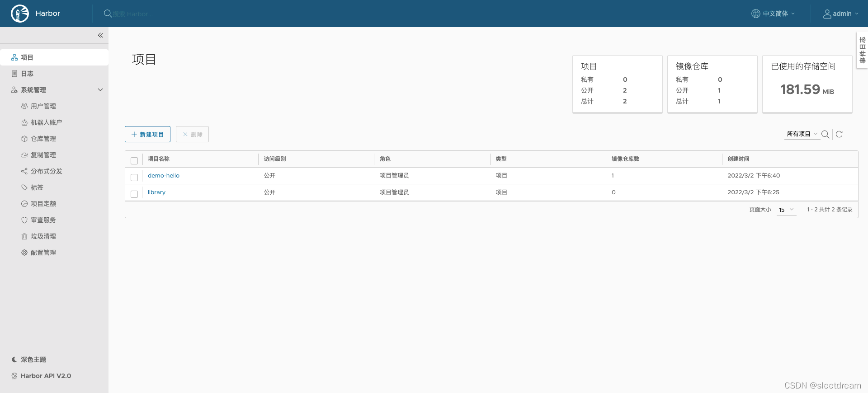Click the 删除 button
This screenshot has height=393, width=868.
192,134
